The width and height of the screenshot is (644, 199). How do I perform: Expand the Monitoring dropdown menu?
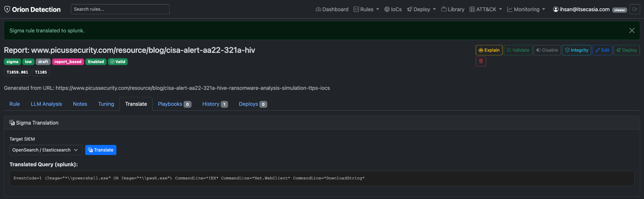click(526, 9)
